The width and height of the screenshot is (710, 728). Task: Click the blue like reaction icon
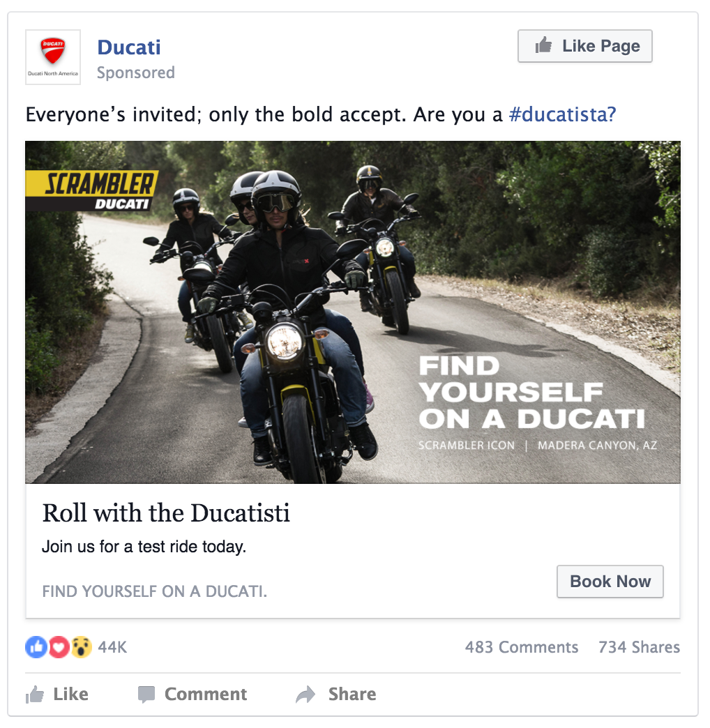point(36,646)
